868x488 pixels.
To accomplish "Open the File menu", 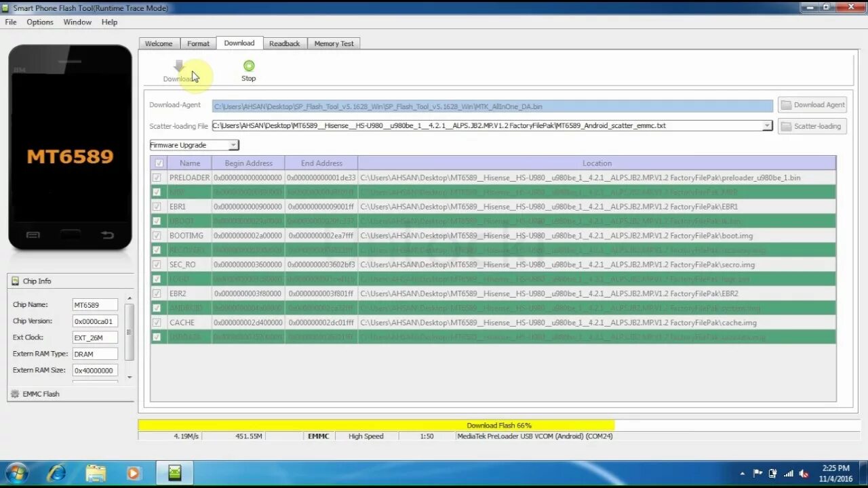I will point(11,22).
